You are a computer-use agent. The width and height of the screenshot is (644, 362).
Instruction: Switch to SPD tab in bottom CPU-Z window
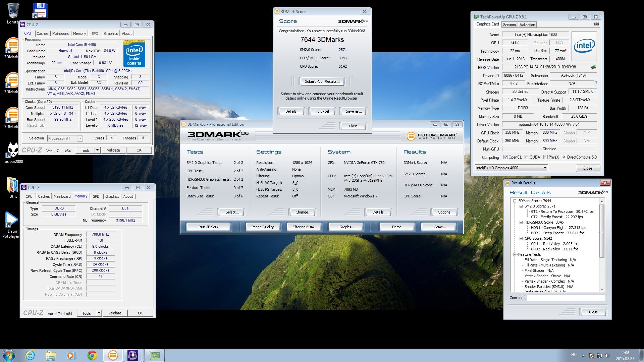coord(96,196)
